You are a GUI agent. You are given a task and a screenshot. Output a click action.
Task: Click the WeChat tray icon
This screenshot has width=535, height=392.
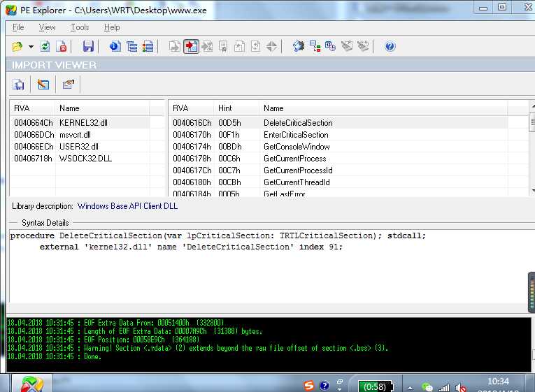(427, 387)
